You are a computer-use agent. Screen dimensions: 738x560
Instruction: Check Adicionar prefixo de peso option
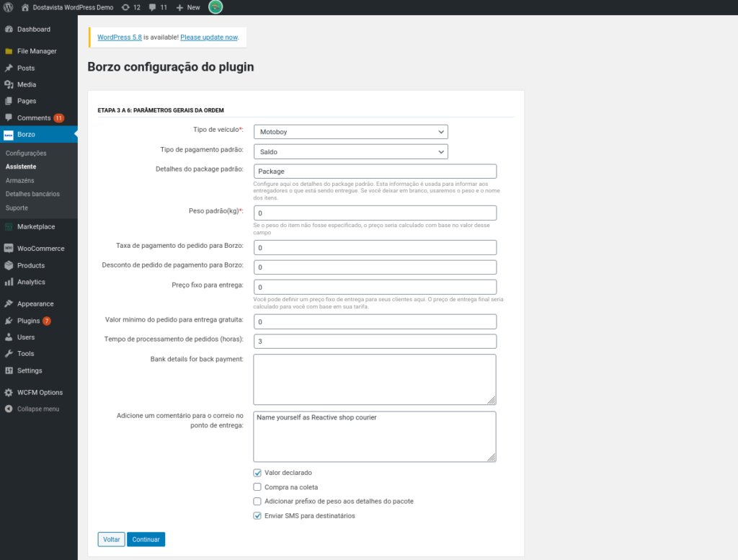(257, 502)
